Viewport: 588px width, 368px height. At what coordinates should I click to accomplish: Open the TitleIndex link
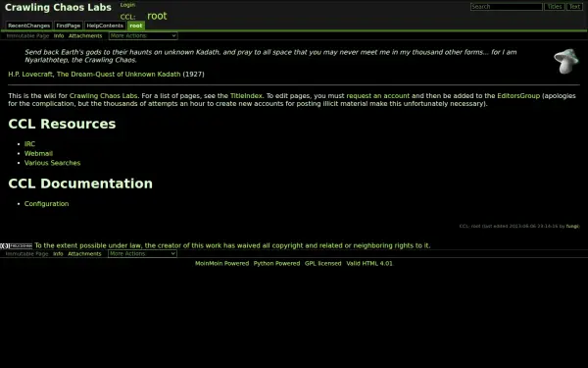click(x=246, y=96)
